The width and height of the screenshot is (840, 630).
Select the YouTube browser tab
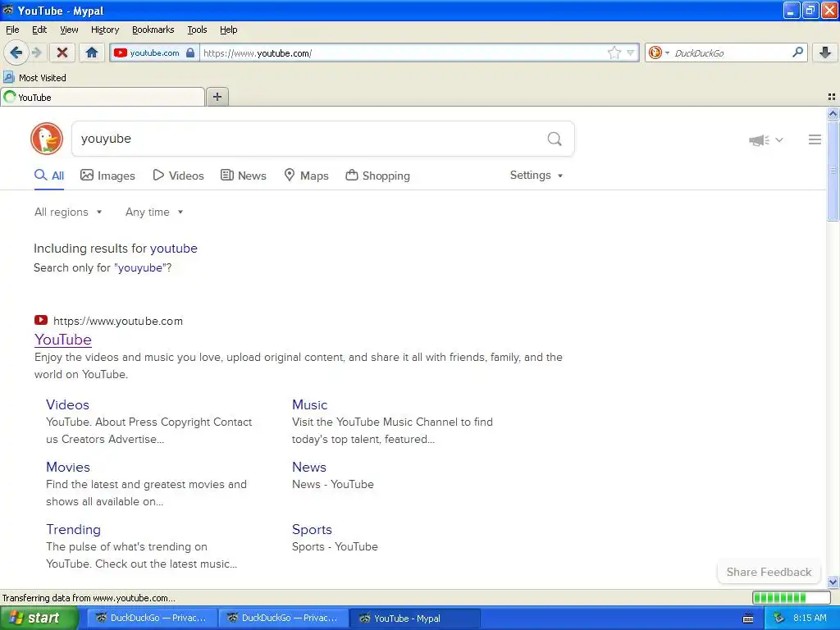point(103,97)
